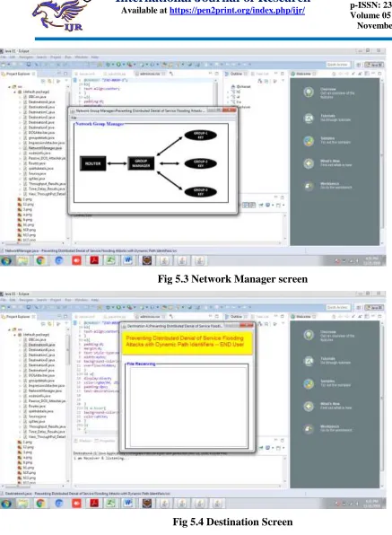Open the pen2print.org journal link
Image resolution: width=392 pixels, height=535 pixels.
coord(237,11)
